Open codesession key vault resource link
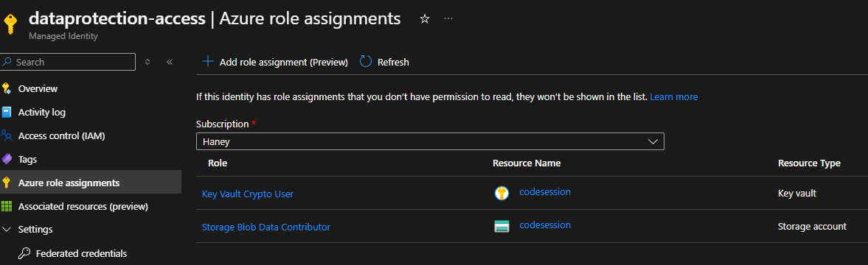868x265 pixels. tap(545, 191)
